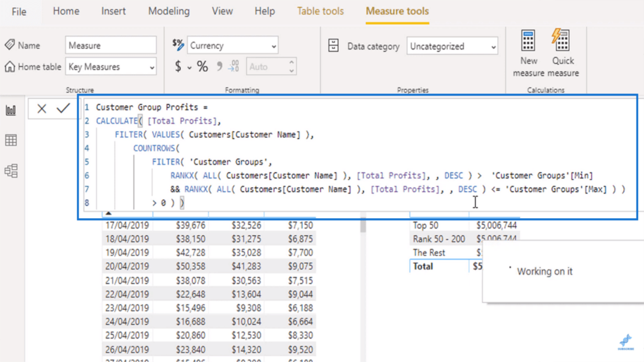Switch to the Modeling tab
This screenshot has width=644, height=362.
169,11
